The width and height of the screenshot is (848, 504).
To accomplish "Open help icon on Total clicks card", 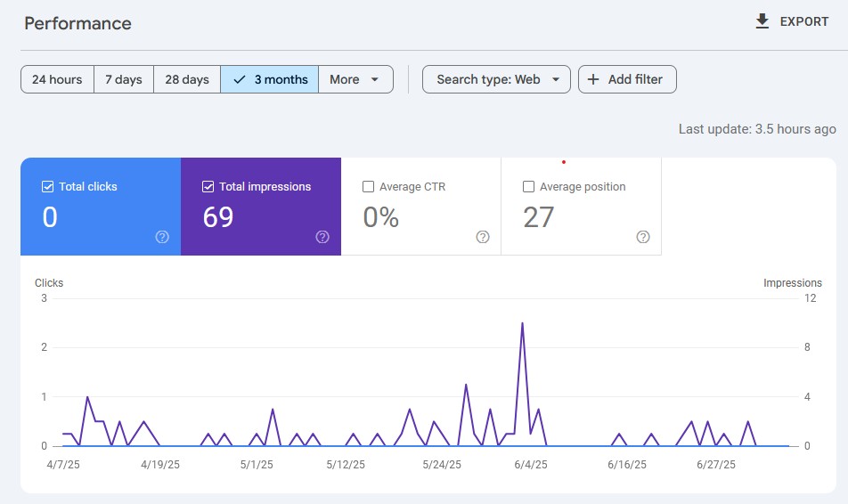I will pyautogui.click(x=162, y=237).
